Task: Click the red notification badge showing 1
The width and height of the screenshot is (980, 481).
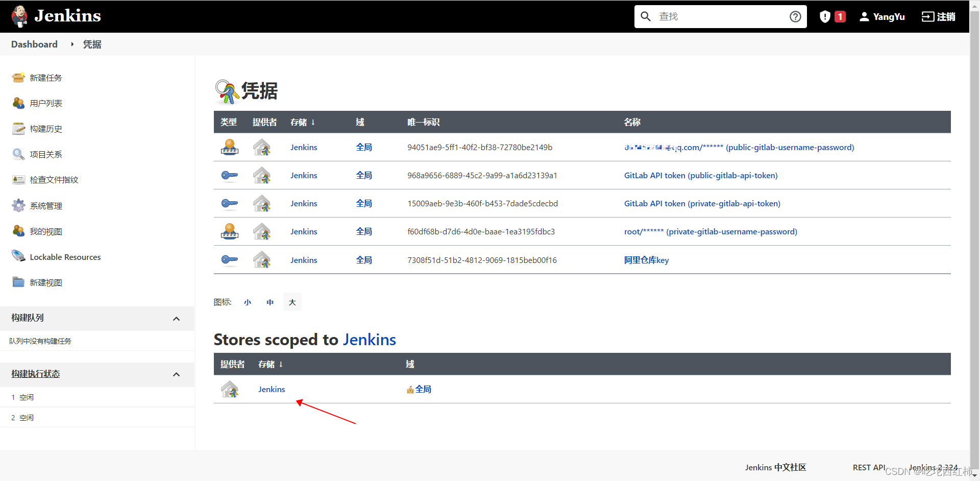Action: [x=840, y=16]
